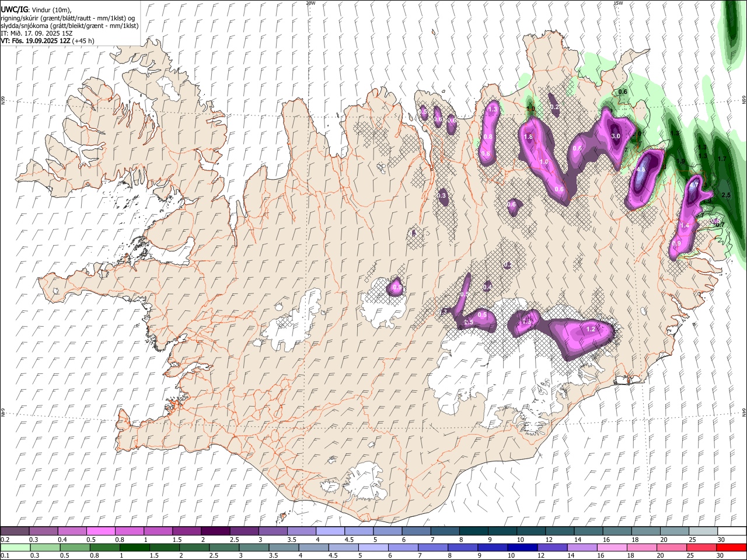Click the '4.6' snowfall value in the east
The width and height of the screenshot is (747, 560).
pyautogui.click(x=640, y=170)
